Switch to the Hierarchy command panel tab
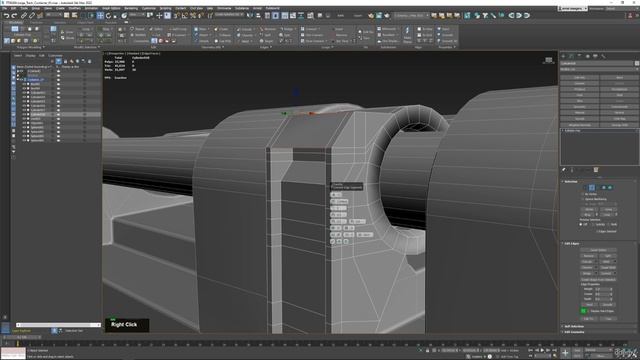Image resolution: width=640 pixels, height=360 pixels. tap(580, 56)
